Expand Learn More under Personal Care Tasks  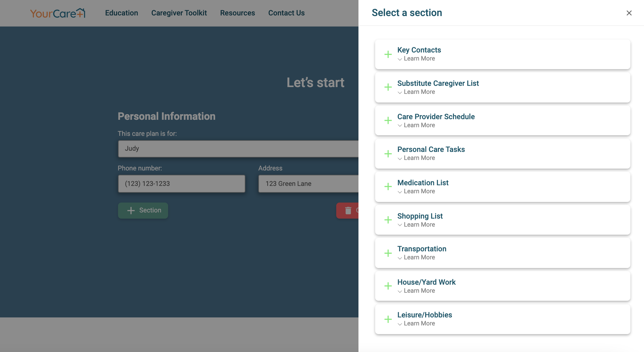click(x=416, y=158)
